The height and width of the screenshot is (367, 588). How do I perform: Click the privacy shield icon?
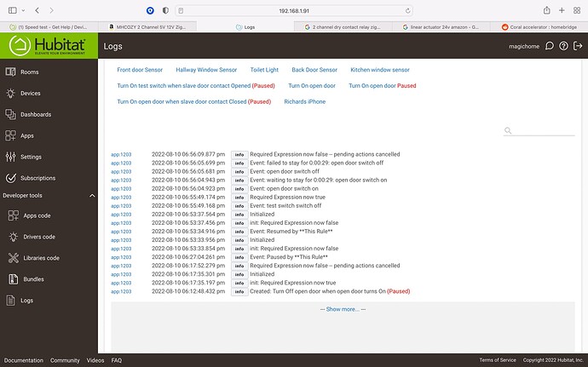pos(165,10)
